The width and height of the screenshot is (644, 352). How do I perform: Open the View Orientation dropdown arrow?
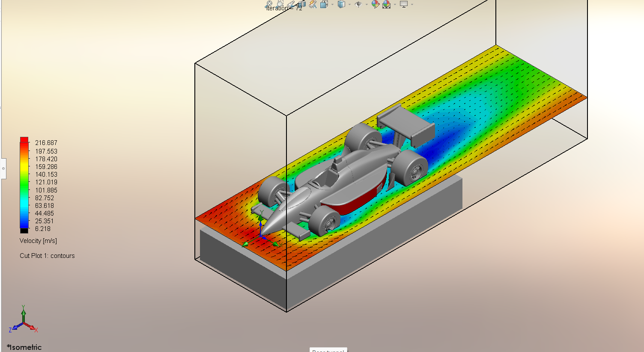(332, 4)
